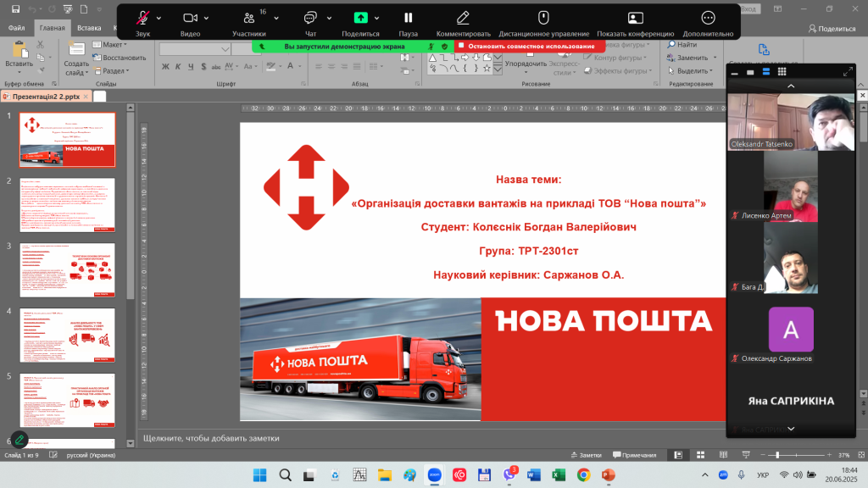Screen dimensions: 868x488
Task: Switch to Reading view in status bar
Action: pos(723,455)
